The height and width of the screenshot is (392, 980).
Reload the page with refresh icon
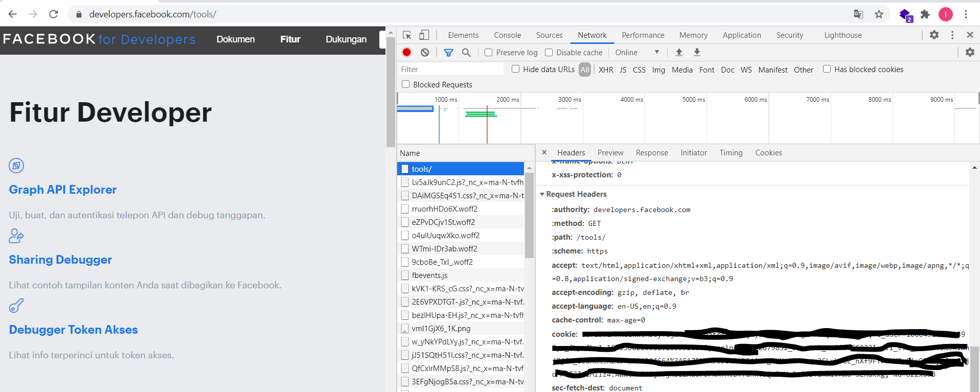click(x=54, y=14)
